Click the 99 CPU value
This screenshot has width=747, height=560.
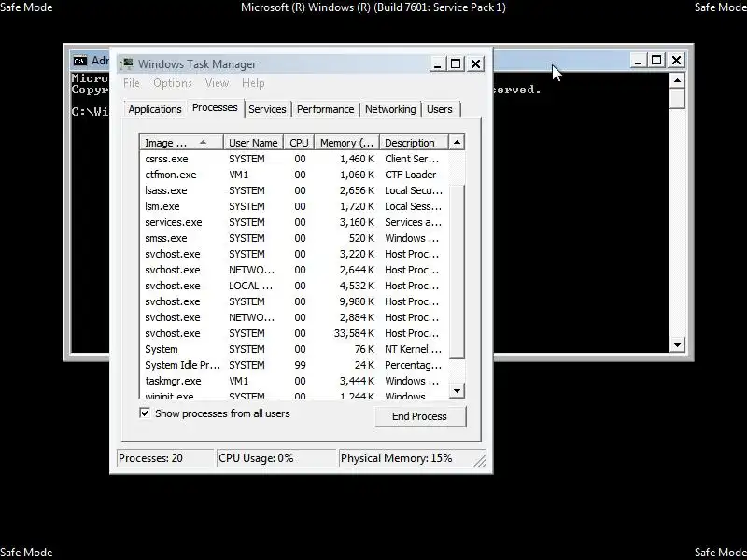click(300, 365)
